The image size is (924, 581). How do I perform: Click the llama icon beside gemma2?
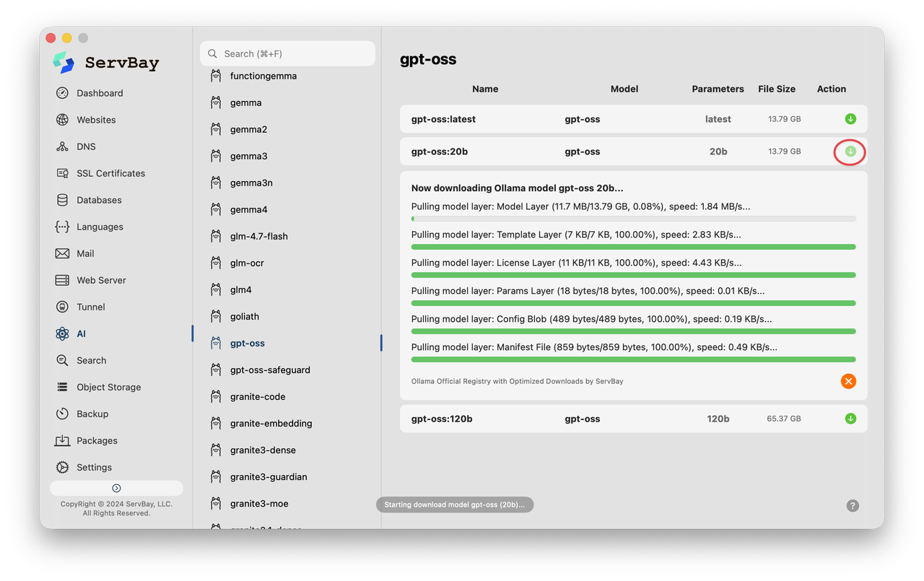[x=216, y=129]
